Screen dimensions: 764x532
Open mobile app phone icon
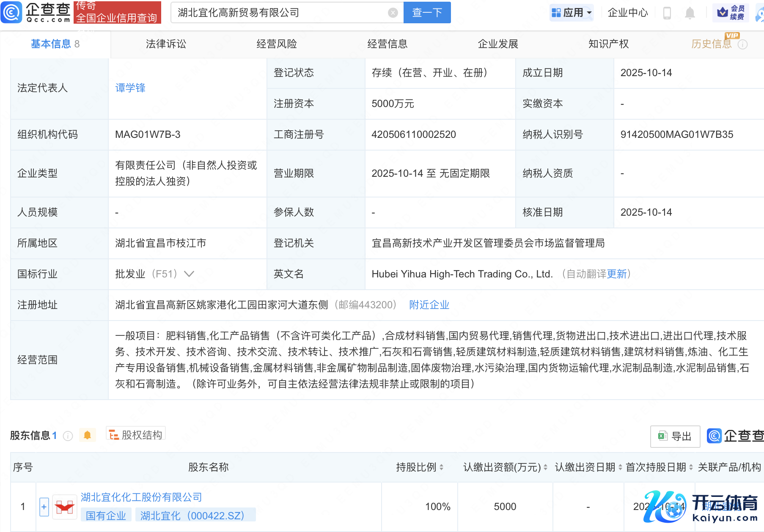667,13
